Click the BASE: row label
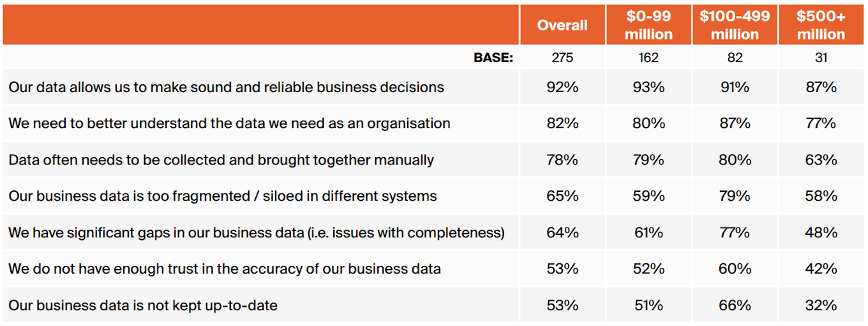The height and width of the screenshot is (326, 868). tap(493, 58)
